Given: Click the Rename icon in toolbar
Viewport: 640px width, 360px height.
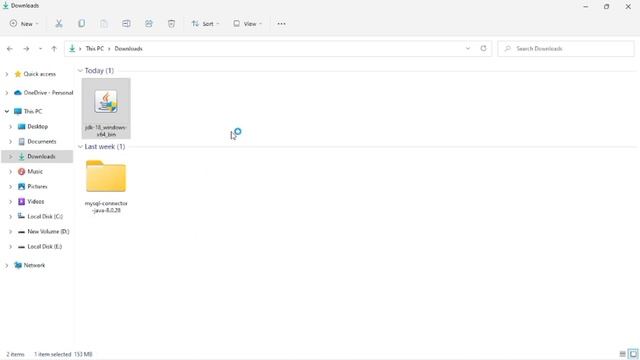Looking at the screenshot, I should 126,24.
